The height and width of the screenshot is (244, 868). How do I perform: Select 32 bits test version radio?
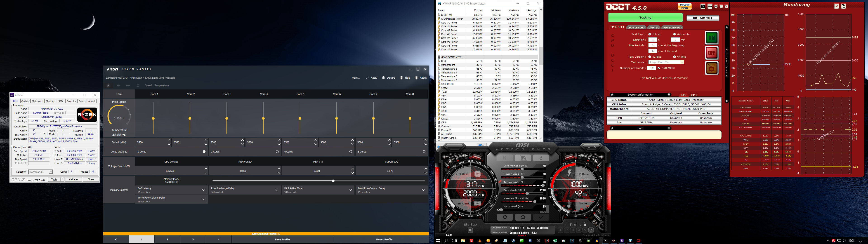pos(650,57)
